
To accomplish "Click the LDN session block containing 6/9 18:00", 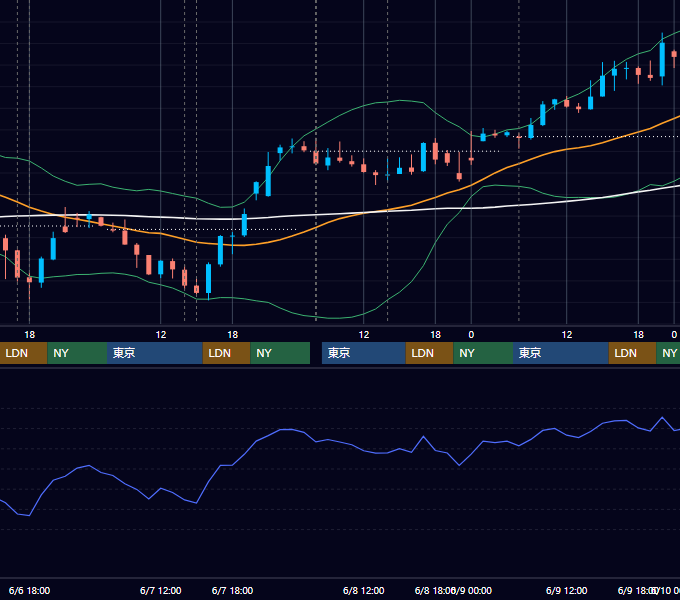I will (x=632, y=353).
